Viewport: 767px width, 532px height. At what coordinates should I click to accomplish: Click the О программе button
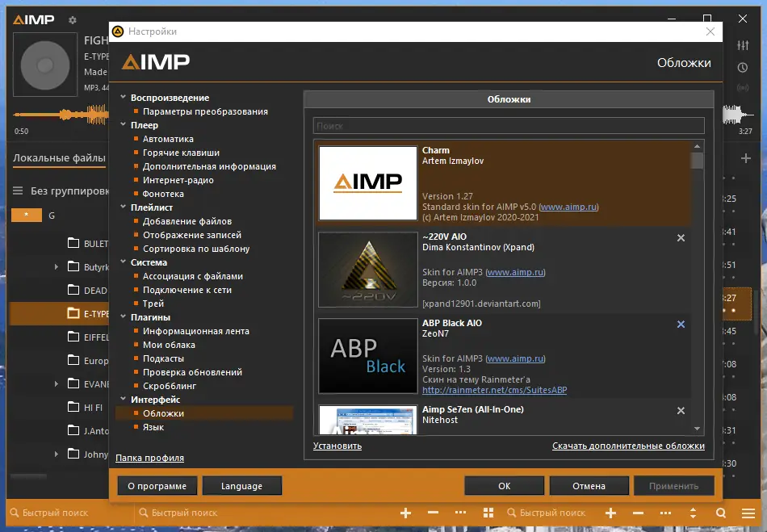pyautogui.click(x=157, y=486)
